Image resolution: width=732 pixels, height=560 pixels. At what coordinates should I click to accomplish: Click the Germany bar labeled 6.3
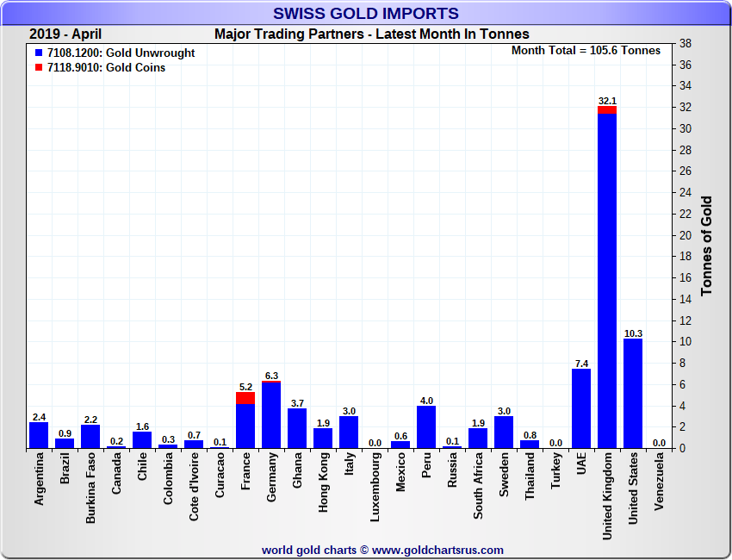(x=271, y=415)
